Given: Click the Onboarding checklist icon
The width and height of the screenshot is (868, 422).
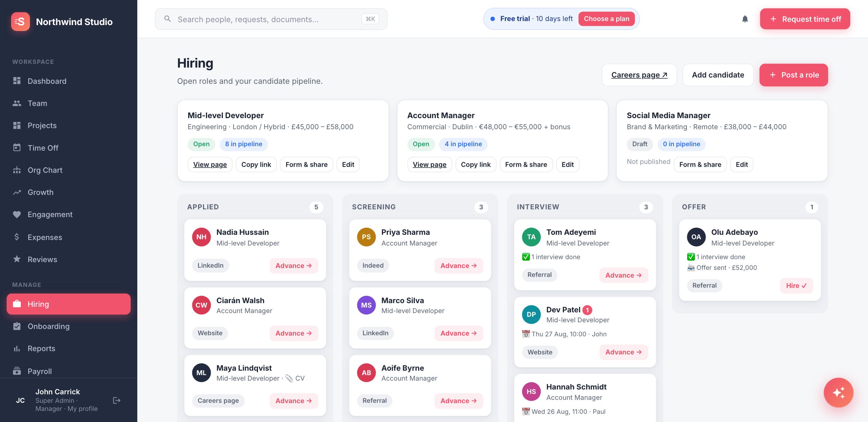Looking at the screenshot, I should coord(17,326).
